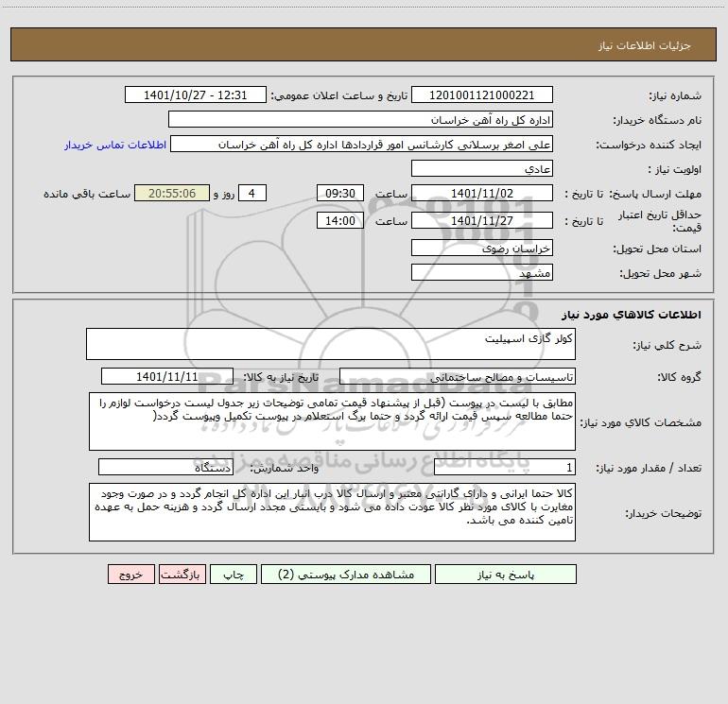The width and height of the screenshot is (728, 704).
Task: Click section heading اطلاعات کالاهای مورد نیاز
Action: [632, 315]
